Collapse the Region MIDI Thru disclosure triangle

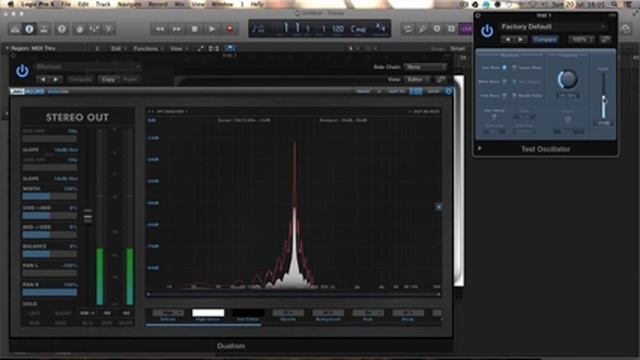[x=7, y=48]
